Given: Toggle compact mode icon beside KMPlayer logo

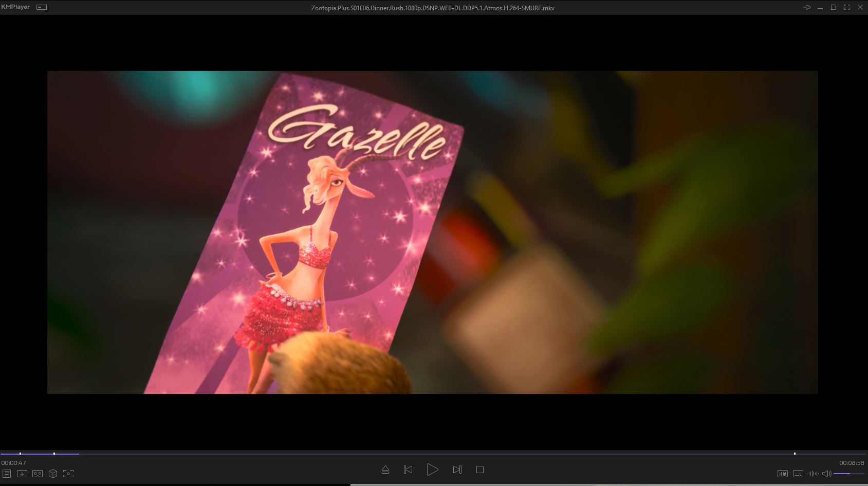Looking at the screenshot, I should point(42,7).
